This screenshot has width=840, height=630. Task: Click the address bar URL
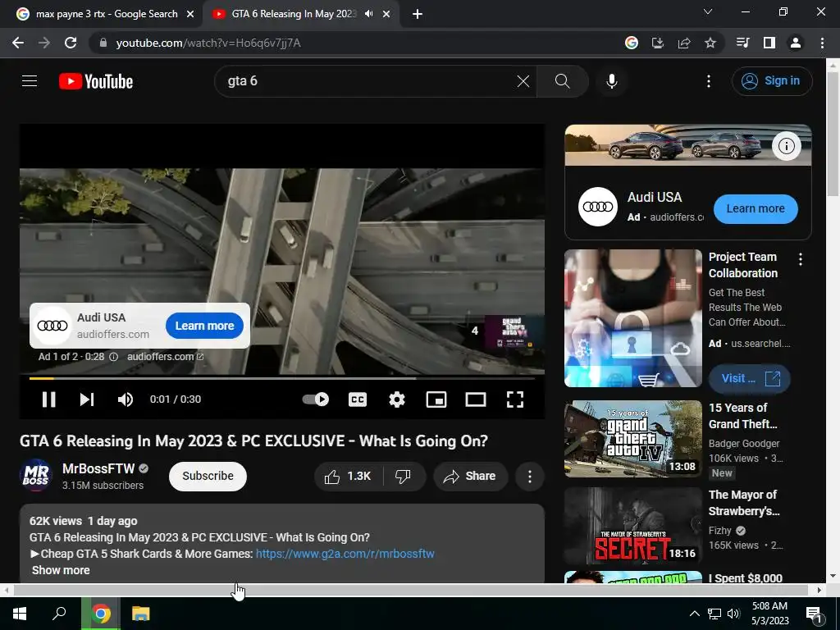[x=208, y=43]
